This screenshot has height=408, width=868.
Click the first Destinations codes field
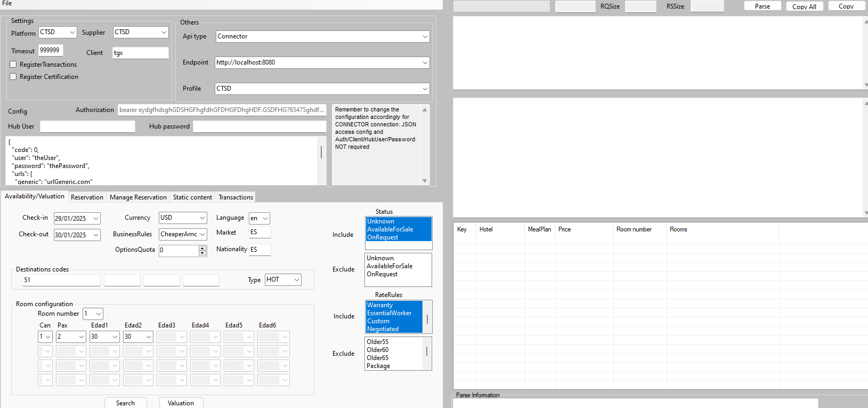click(61, 280)
